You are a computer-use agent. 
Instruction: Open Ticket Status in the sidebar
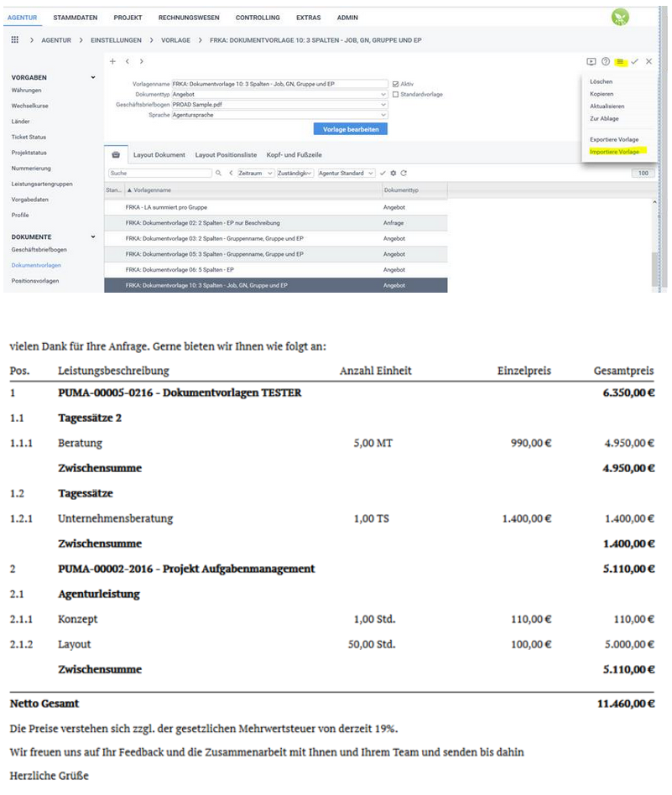[x=29, y=137]
